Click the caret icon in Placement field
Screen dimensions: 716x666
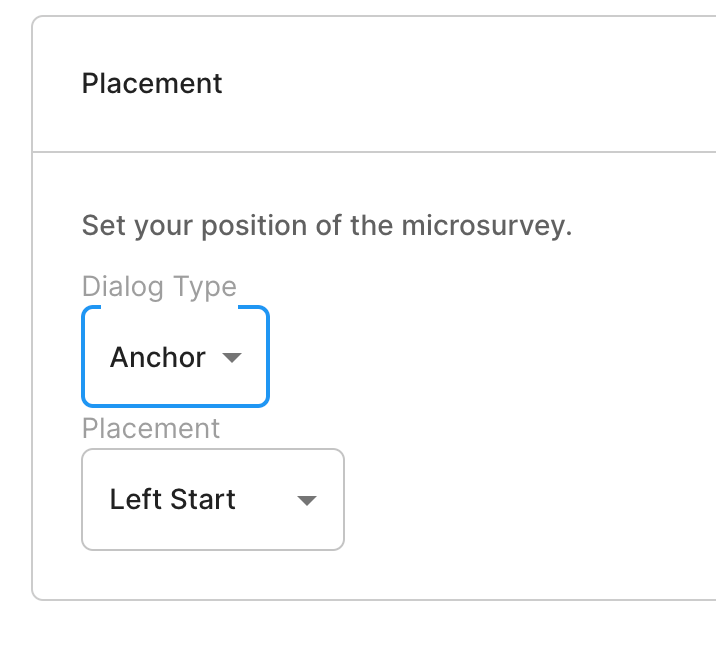click(307, 500)
